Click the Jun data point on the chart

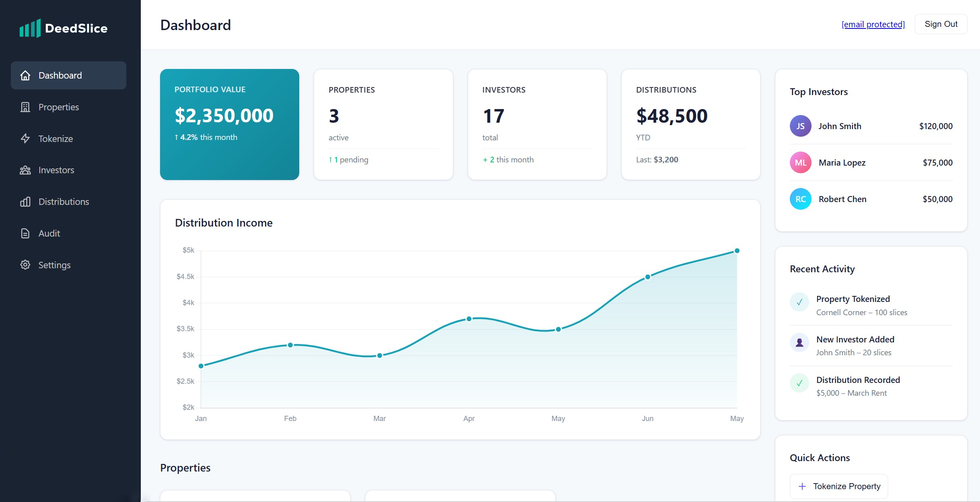pos(647,276)
